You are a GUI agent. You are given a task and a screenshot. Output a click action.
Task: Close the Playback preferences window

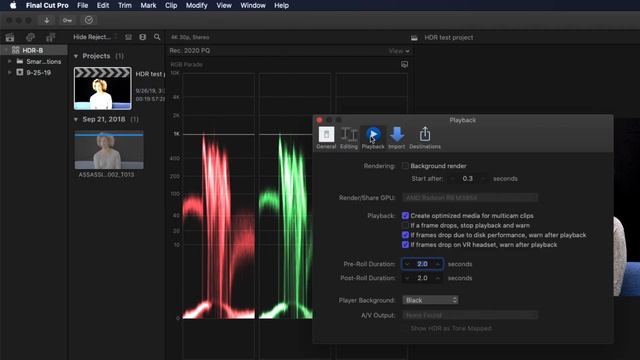(319, 120)
